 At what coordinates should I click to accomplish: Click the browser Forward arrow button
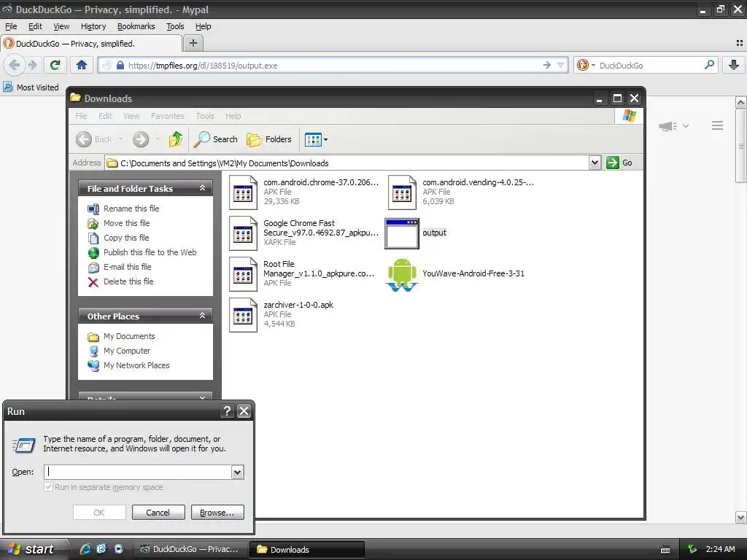(32, 65)
